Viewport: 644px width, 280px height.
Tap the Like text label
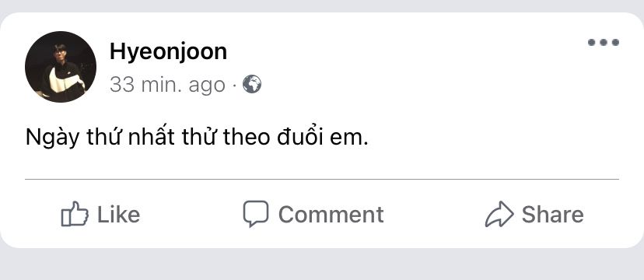click(119, 215)
